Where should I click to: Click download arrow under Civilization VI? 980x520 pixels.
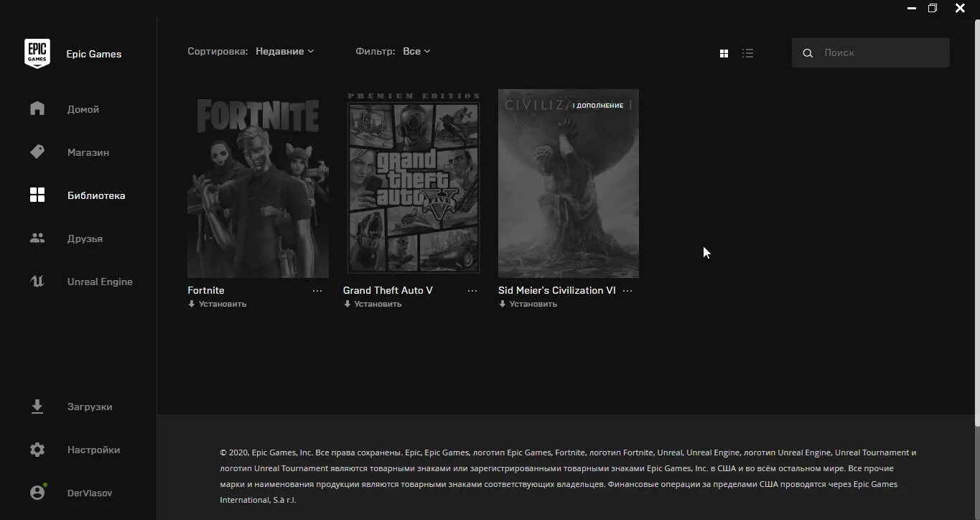click(502, 304)
